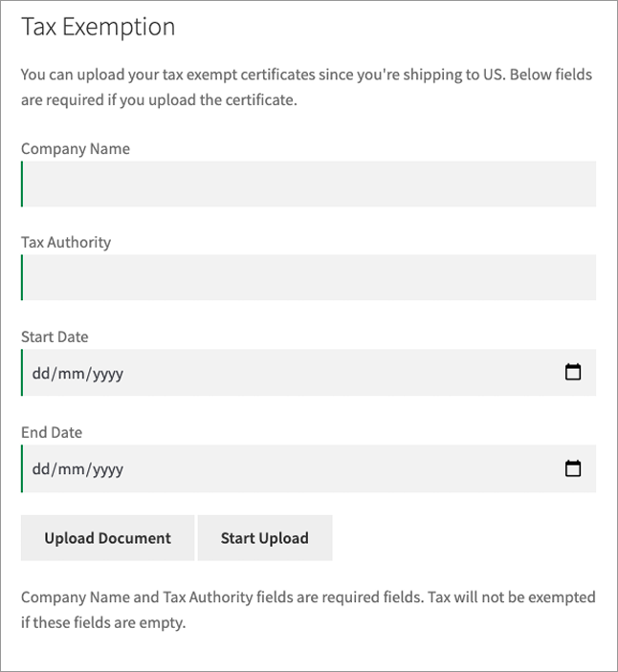Select the yyyy segment in Start Date
Viewport: 618px width, 672px height.
(108, 374)
